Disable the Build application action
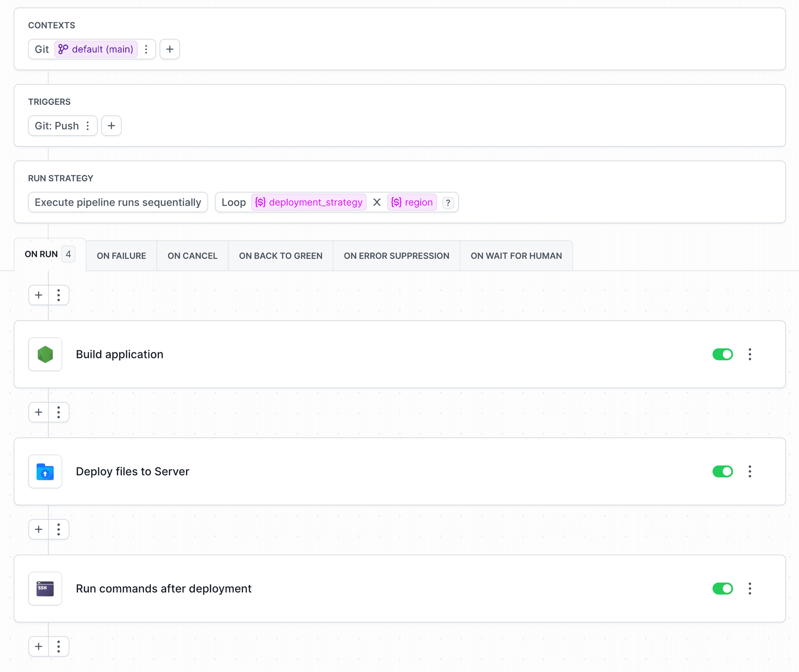Screen dimensions: 799x672 pos(723,354)
